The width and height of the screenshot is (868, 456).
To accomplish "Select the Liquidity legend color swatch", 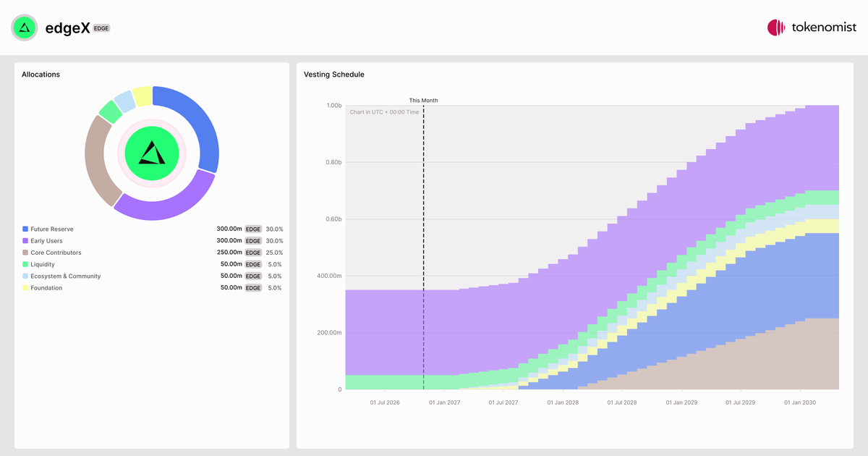I will [25, 265].
